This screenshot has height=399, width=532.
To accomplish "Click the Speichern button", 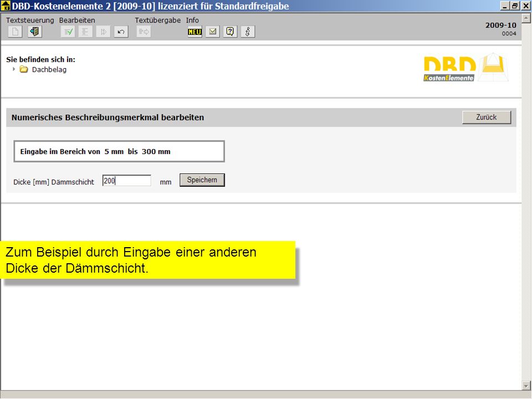I will coord(202,180).
